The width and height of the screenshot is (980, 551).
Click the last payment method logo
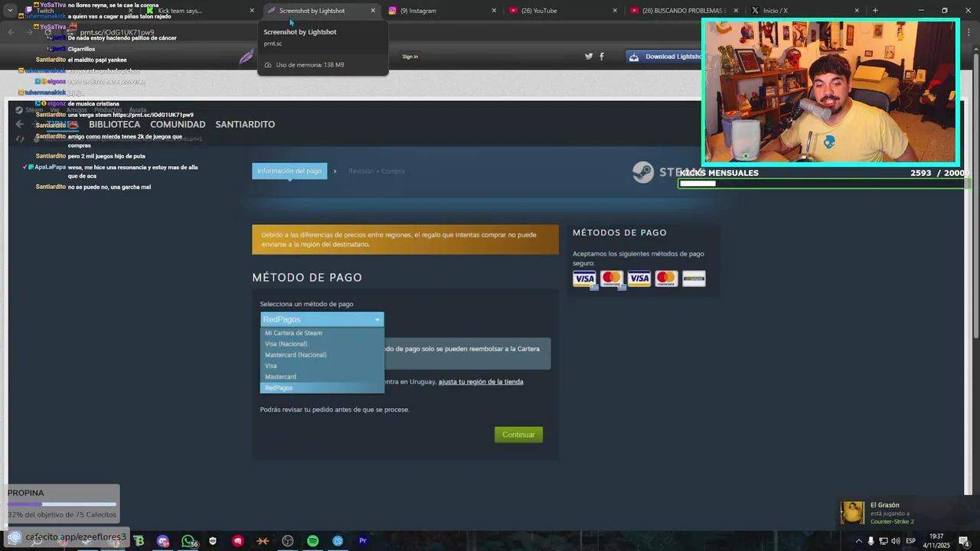click(x=694, y=279)
